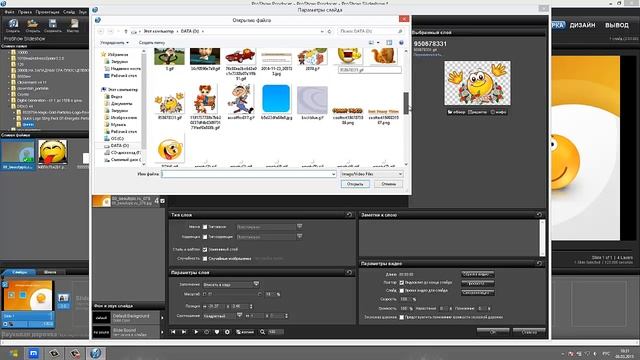Image resolution: width=640 pixels, height=360 pixels.
Task: Switch to the Шкала timeline tab
Action: coord(50,272)
